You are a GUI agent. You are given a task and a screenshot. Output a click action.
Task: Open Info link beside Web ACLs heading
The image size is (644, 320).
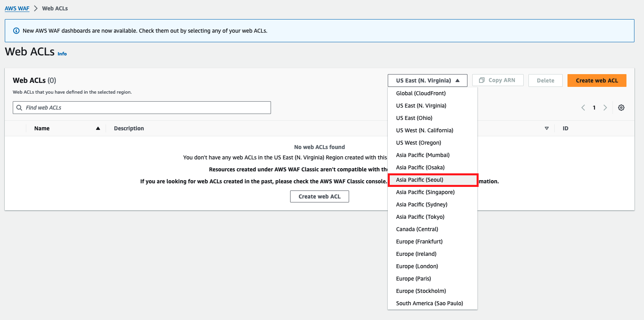tap(62, 54)
